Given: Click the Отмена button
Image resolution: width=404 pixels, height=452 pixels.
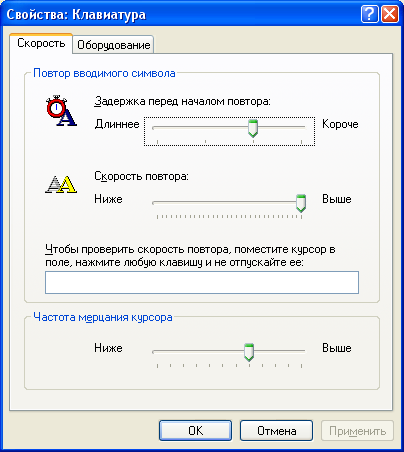Looking at the screenshot, I should (276, 431).
